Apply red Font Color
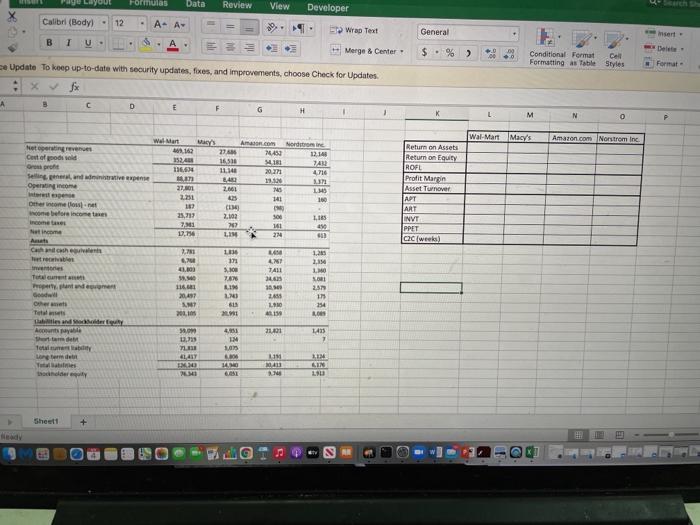The height and width of the screenshot is (525, 700). [173, 45]
